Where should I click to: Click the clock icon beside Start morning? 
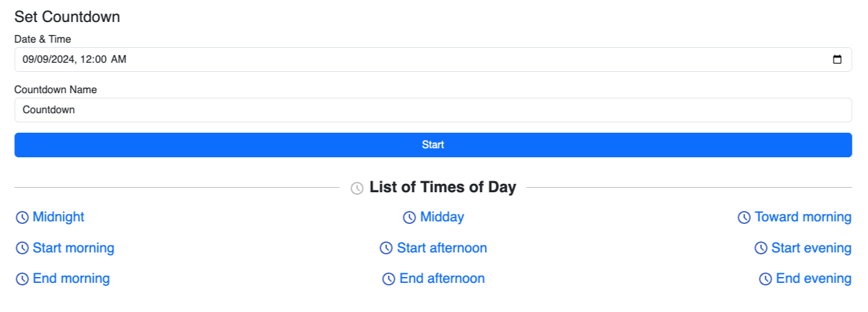click(22, 248)
